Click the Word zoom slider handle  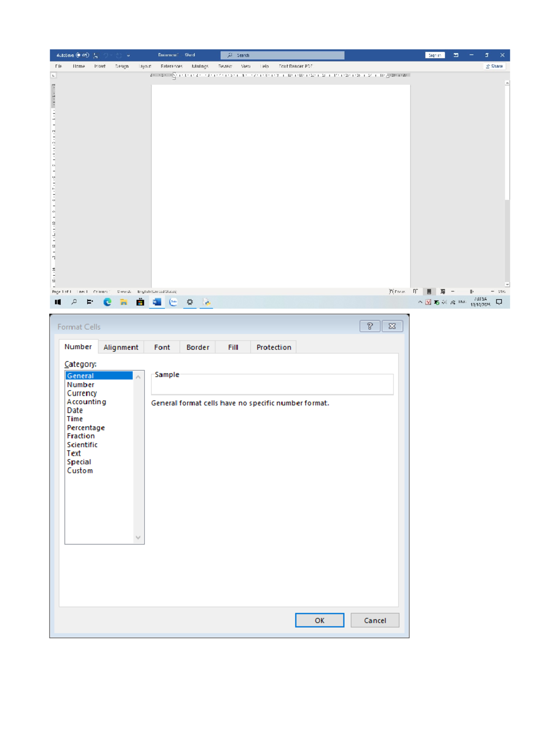[471, 291]
